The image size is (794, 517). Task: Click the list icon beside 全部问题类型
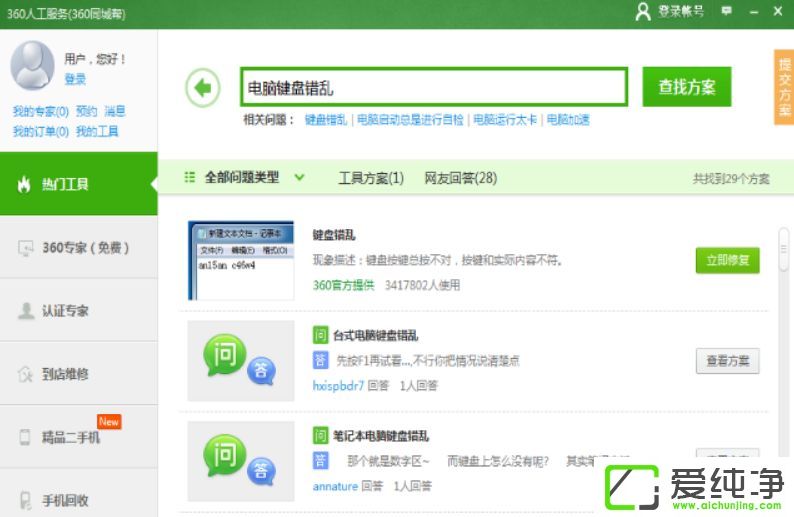click(x=189, y=177)
